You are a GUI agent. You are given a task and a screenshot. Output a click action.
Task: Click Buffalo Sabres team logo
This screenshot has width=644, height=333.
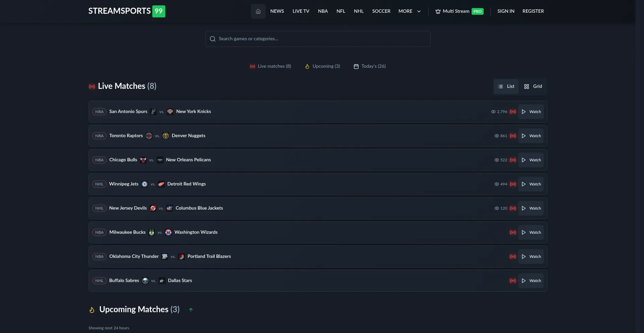(145, 281)
